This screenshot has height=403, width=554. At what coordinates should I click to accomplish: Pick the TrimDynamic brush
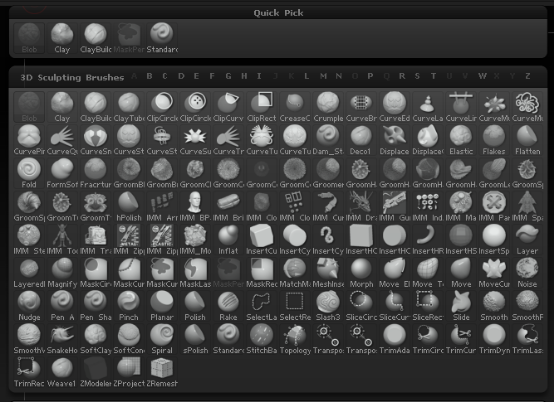point(494,339)
